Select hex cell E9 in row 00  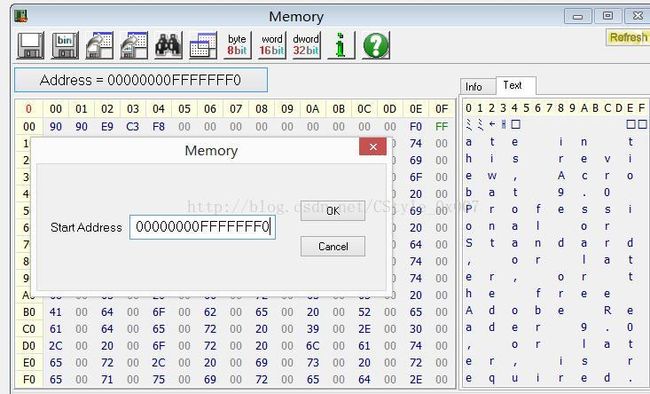tap(107, 126)
